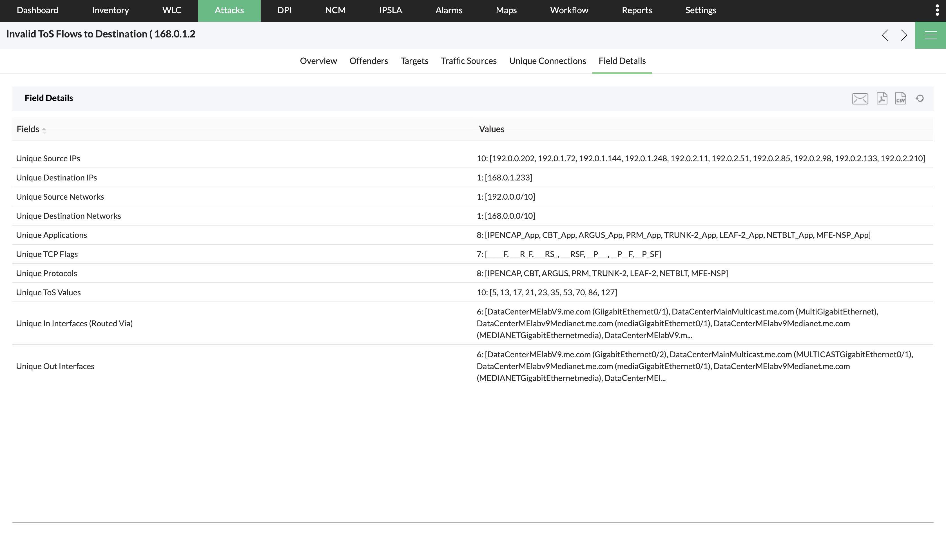Open the Dashboard menu

37,10
